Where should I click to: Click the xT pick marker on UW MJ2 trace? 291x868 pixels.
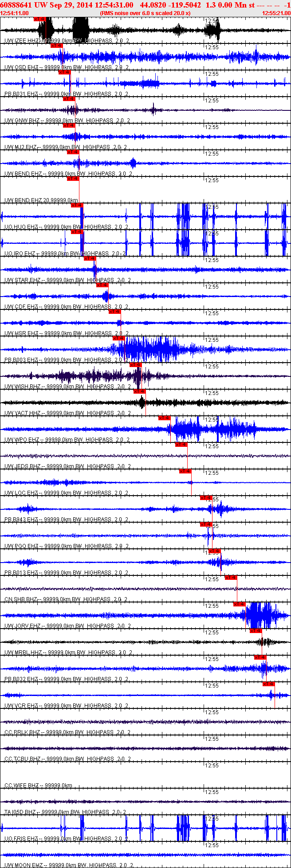pos(69,125)
